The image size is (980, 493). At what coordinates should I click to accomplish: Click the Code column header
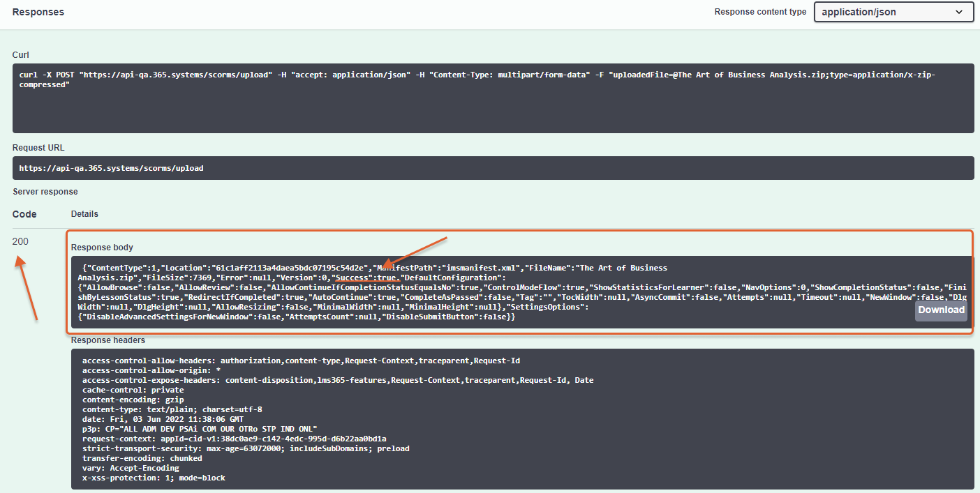(x=24, y=214)
